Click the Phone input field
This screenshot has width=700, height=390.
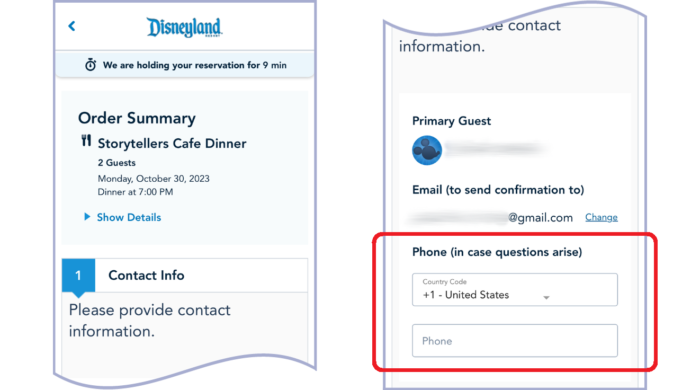pos(515,340)
